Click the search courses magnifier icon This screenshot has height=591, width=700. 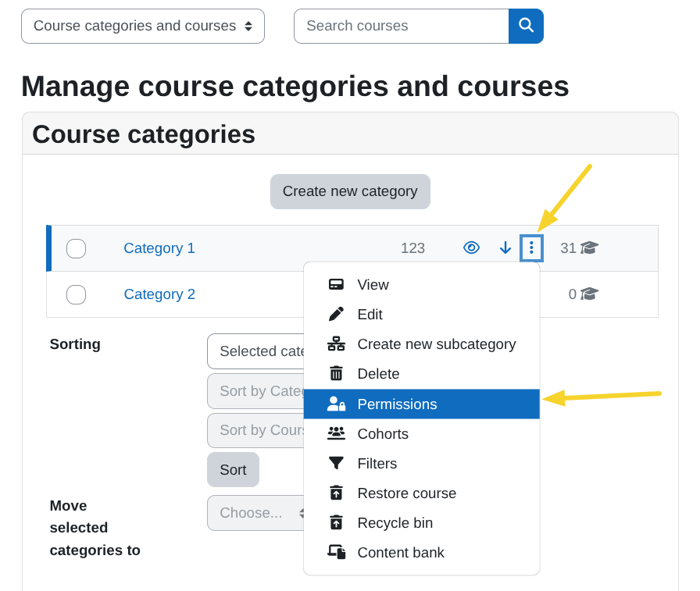click(x=525, y=26)
